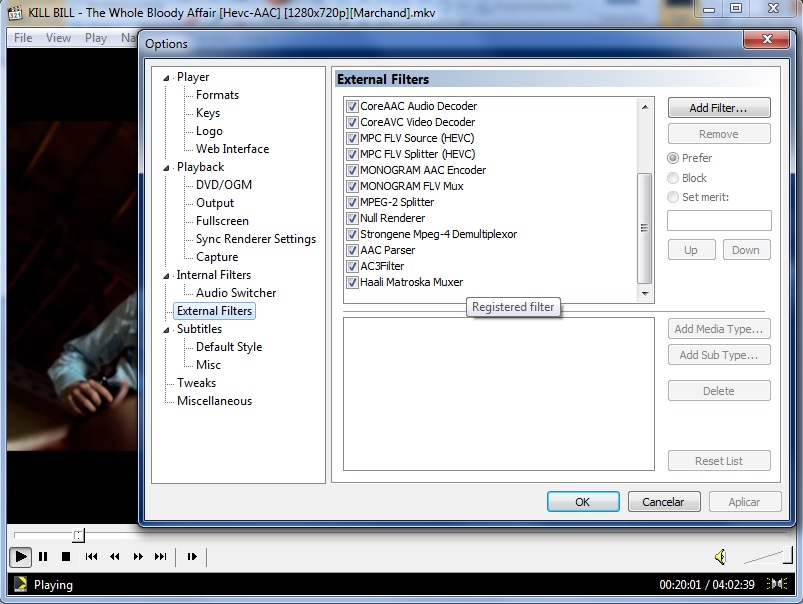The image size is (803, 604).
Task: Uncheck AC3Filter in filter list
Action: point(352,266)
